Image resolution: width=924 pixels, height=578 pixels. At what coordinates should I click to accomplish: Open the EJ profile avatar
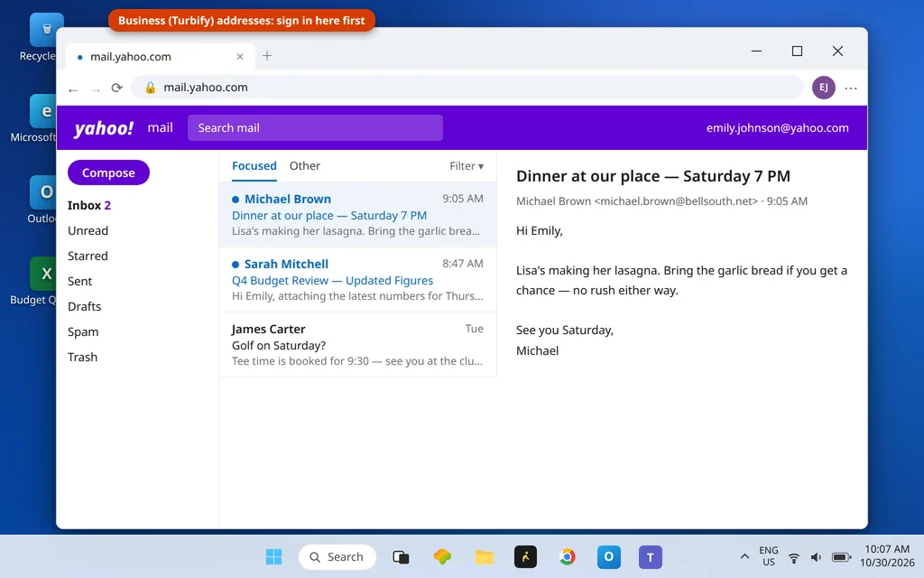coord(823,88)
